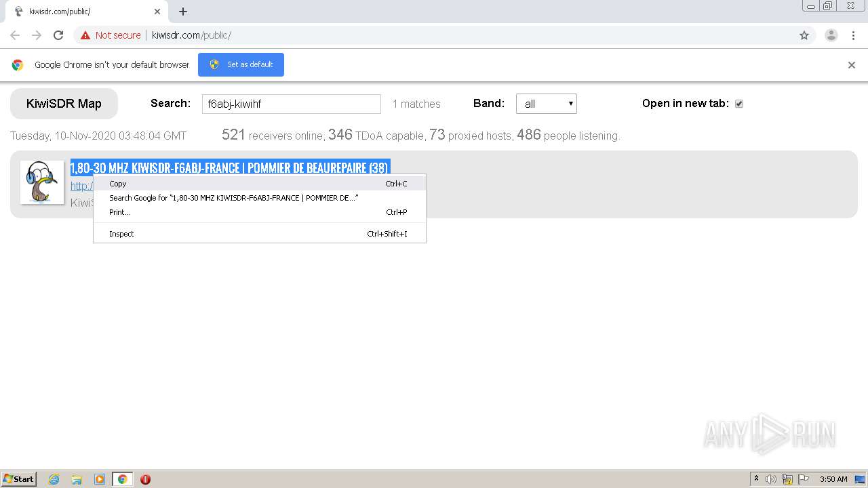Click the Action Center flag icon
The height and width of the screenshot is (488, 868).
coord(804,479)
